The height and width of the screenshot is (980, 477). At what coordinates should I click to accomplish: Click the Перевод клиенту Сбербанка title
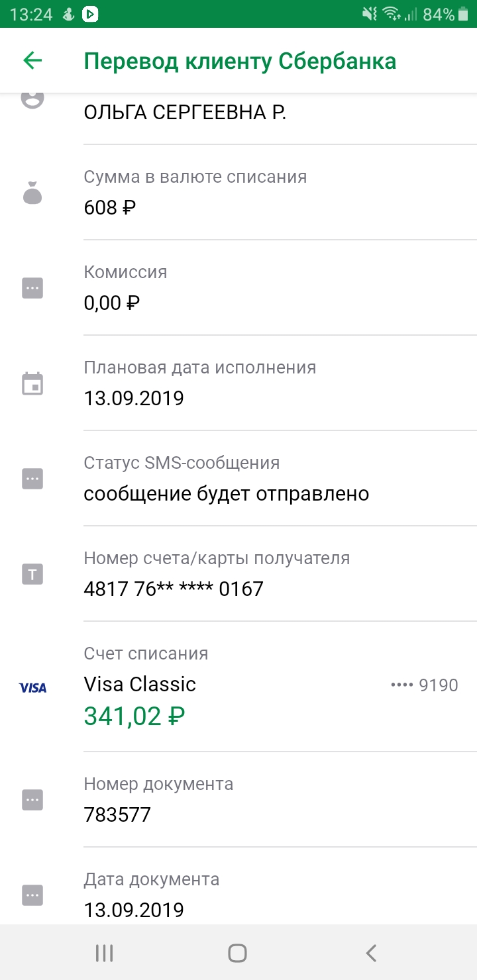pos(240,61)
